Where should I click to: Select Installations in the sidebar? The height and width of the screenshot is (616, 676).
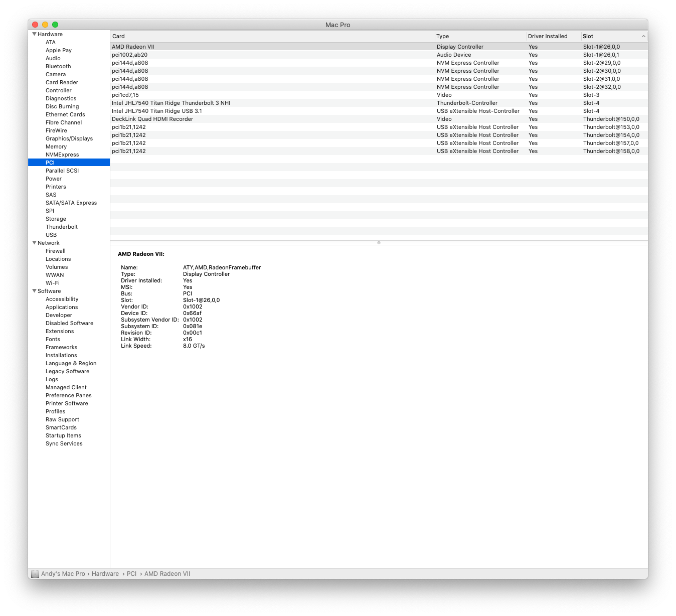click(61, 355)
